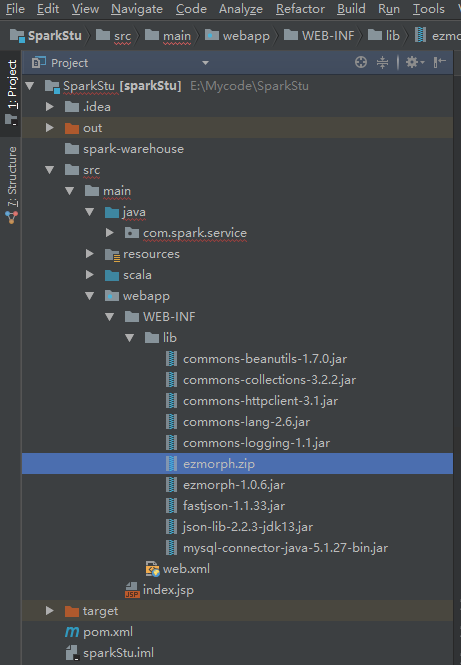Collapse the SparkStu project root node
The image size is (461, 665).
pyautogui.click(x=30, y=86)
